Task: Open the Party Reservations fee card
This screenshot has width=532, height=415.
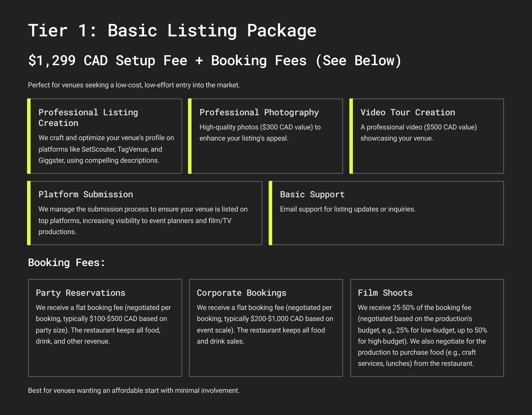Action: tap(80, 293)
